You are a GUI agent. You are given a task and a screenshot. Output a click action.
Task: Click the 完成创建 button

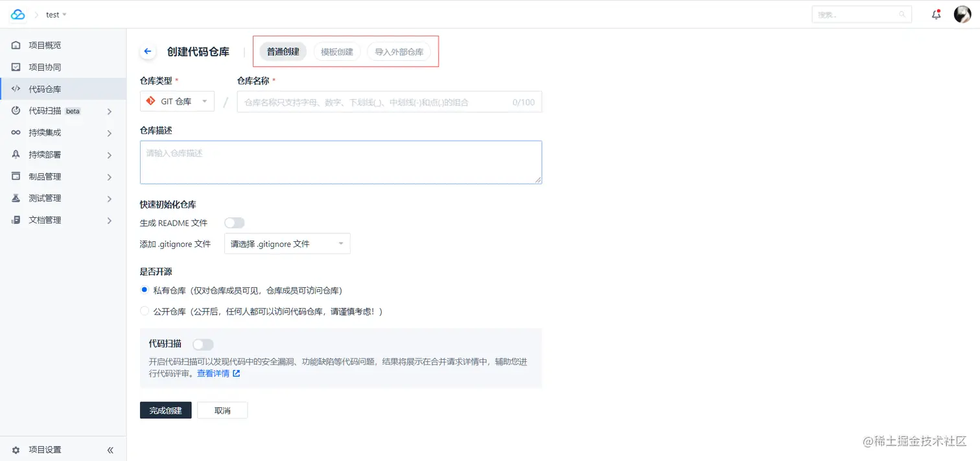tap(165, 410)
